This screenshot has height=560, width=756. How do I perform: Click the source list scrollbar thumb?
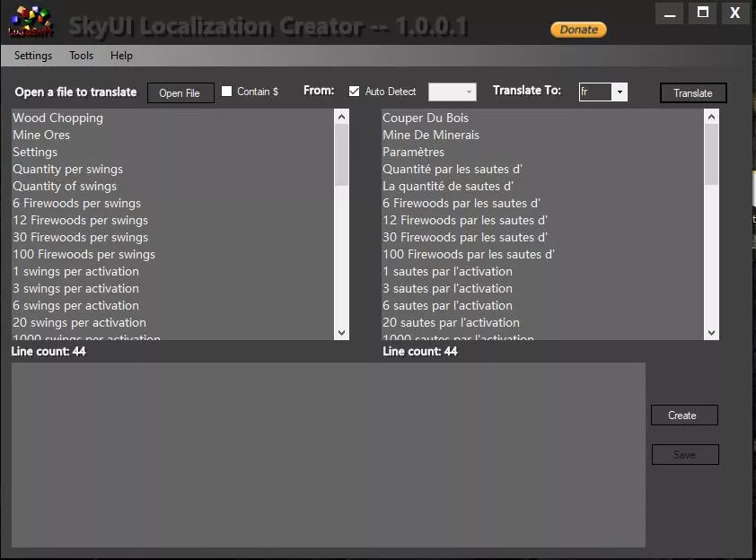[341, 155]
